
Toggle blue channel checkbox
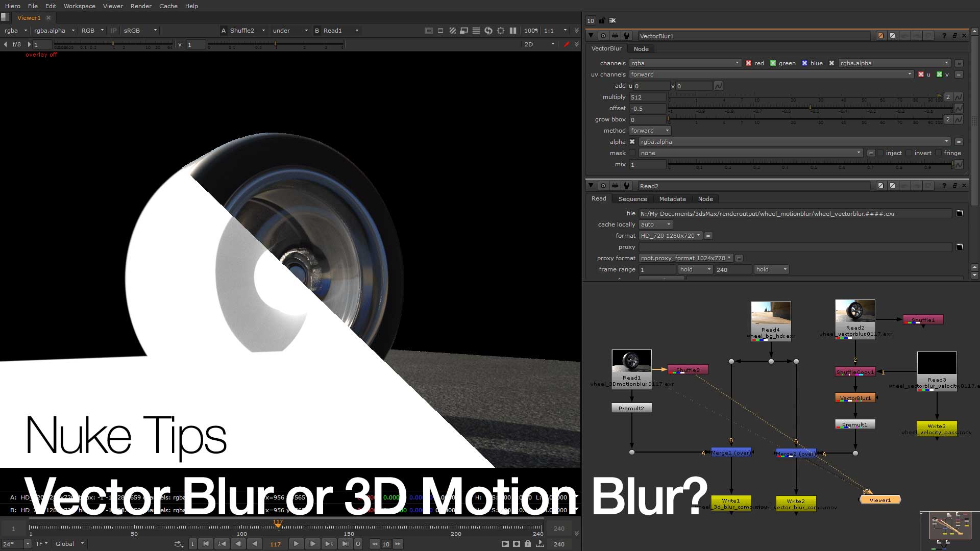(x=804, y=63)
